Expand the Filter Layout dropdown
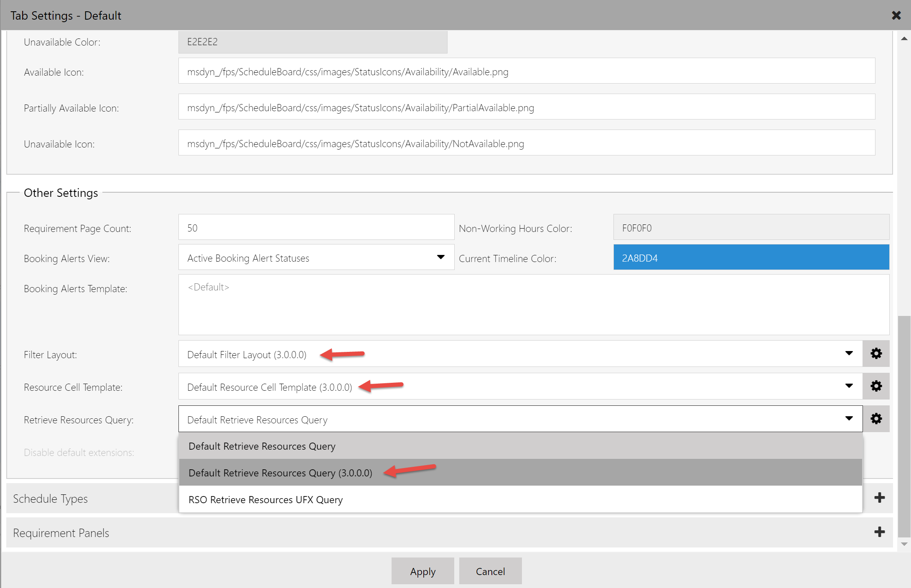Screen dimensions: 911x588 click(x=849, y=354)
